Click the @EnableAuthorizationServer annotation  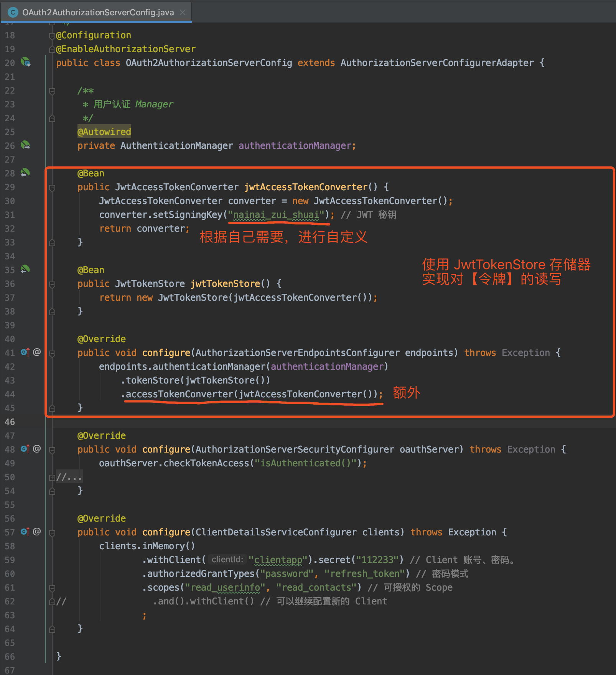125,49
